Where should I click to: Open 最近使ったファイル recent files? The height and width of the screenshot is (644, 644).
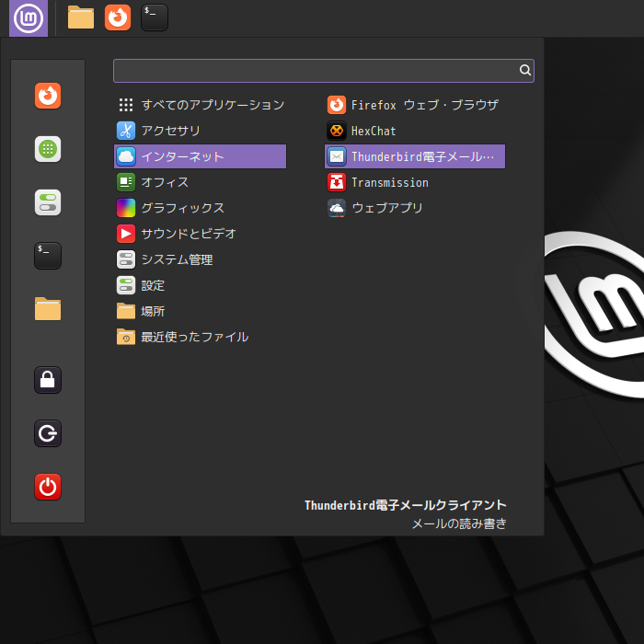pos(200,338)
